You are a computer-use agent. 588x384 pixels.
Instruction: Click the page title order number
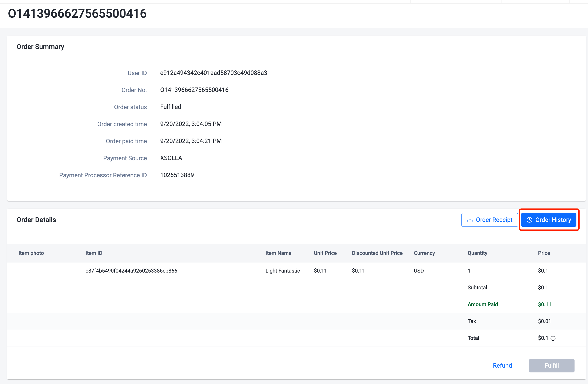[77, 13]
